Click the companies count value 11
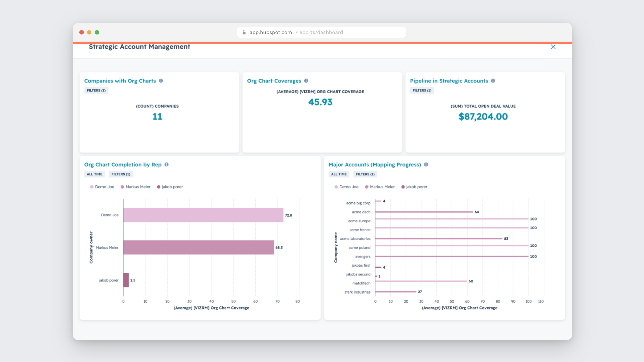This screenshot has width=644, height=362. [x=157, y=117]
